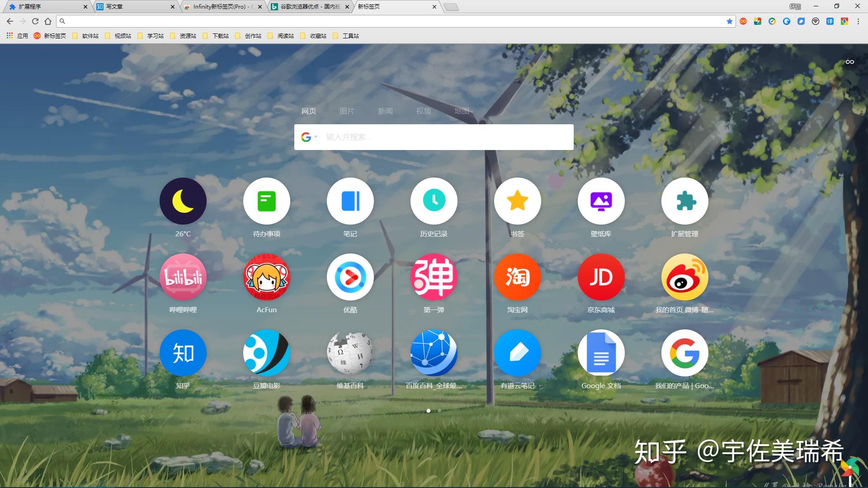
Task: Expand the 学习站 bookmark folder
Action: click(151, 36)
